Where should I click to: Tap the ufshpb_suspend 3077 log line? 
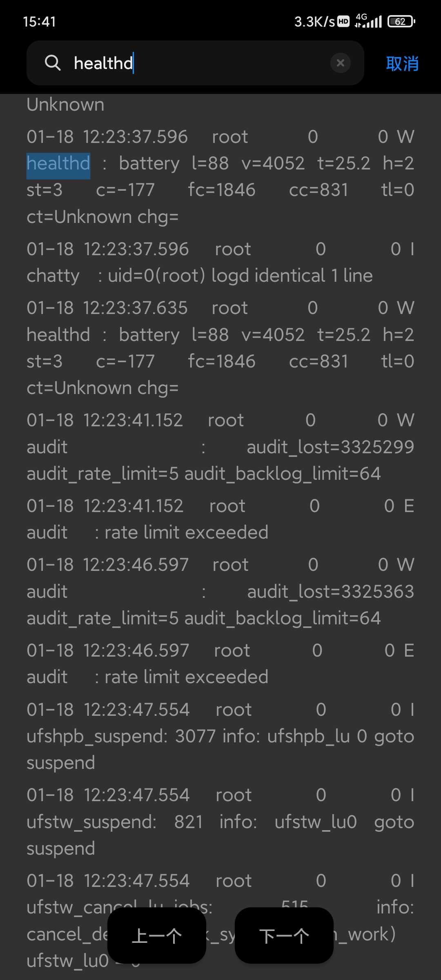[220, 736]
